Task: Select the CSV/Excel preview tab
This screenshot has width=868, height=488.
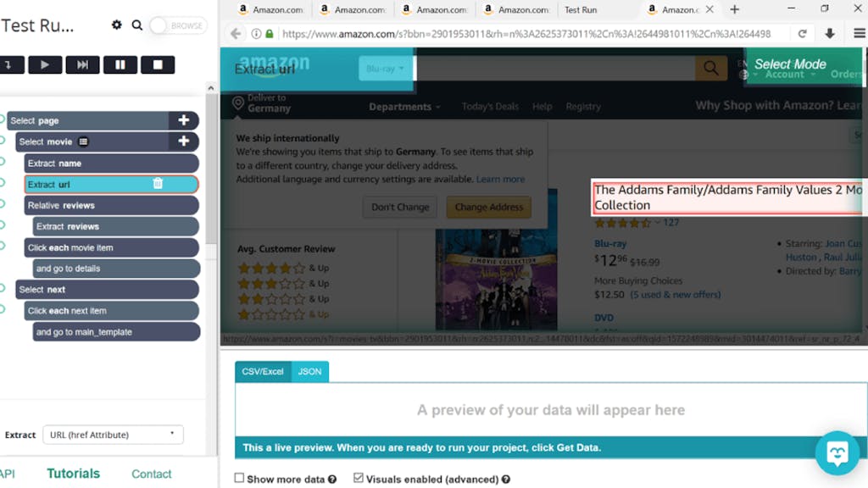Action: click(263, 371)
